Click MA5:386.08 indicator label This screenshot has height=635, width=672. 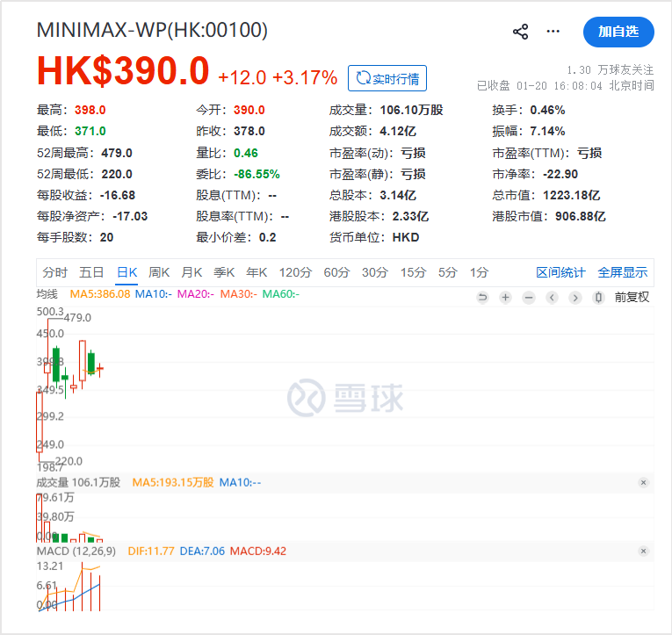point(100,294)
